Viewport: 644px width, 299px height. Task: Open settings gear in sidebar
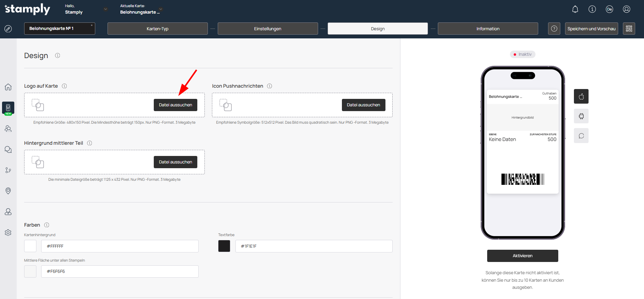(8, 233)
